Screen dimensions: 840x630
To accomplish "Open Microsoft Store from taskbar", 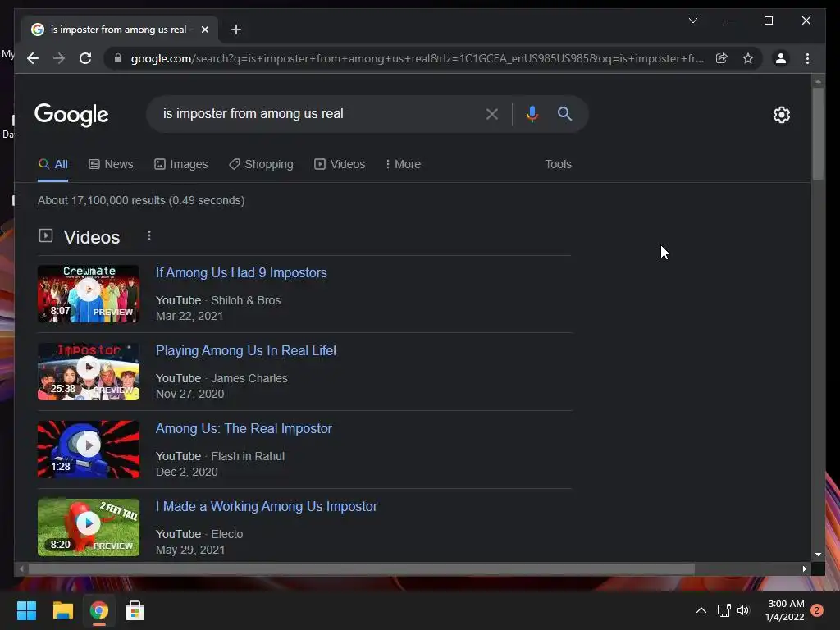I will pos(135,610).
